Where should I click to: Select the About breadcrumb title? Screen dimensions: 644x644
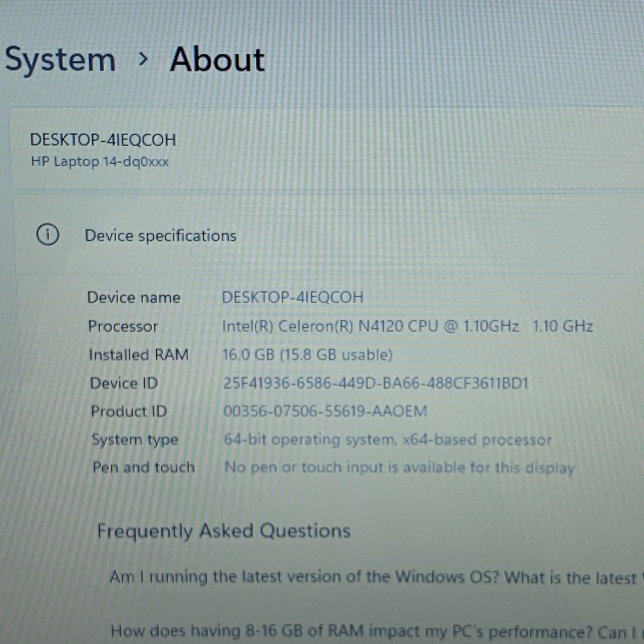pyautogui.click(x=217, y=59)
